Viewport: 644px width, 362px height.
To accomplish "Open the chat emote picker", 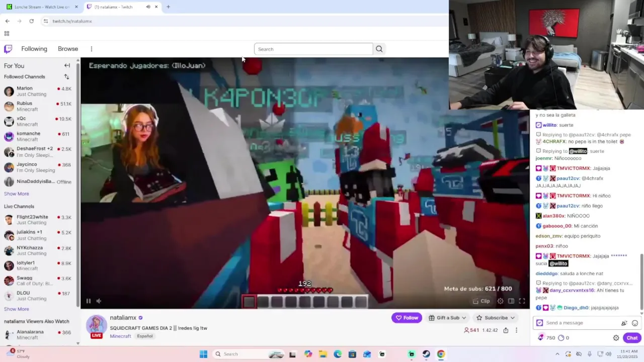I will point(635,323).
